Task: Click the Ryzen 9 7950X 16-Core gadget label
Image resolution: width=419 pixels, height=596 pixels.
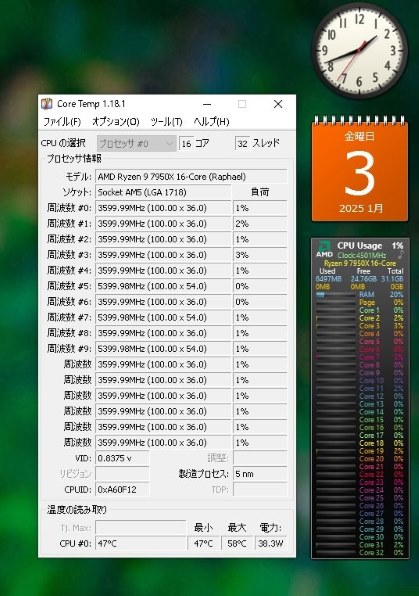Action: click(x=360, y=263)
